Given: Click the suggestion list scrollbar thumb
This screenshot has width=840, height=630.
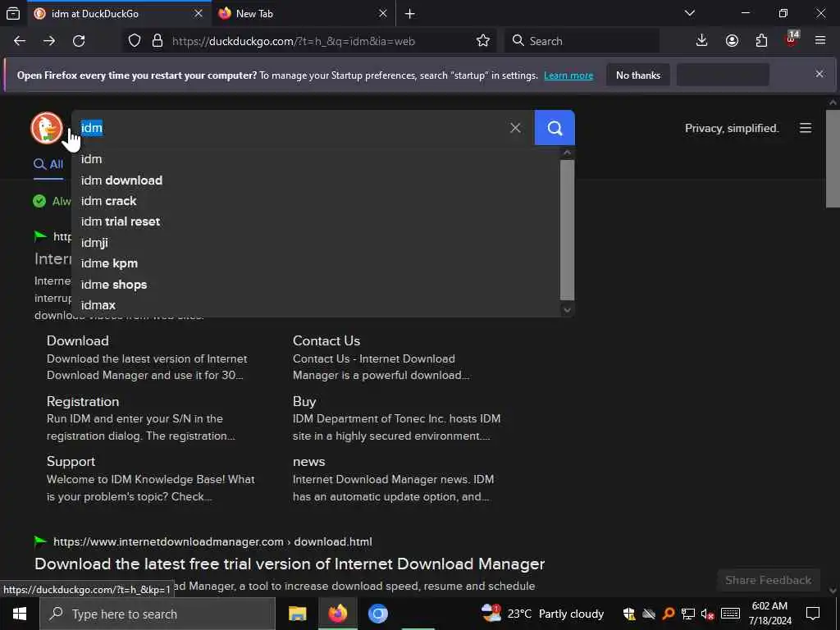Looking at the screenshot, I should click(568, 230).
